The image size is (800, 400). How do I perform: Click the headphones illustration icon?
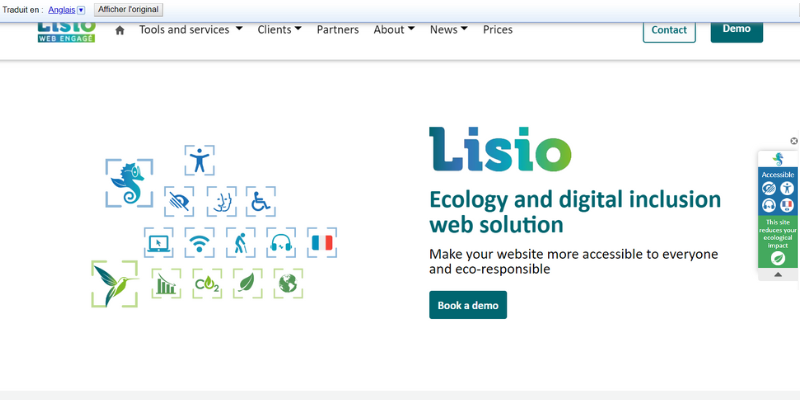(281, 242)
